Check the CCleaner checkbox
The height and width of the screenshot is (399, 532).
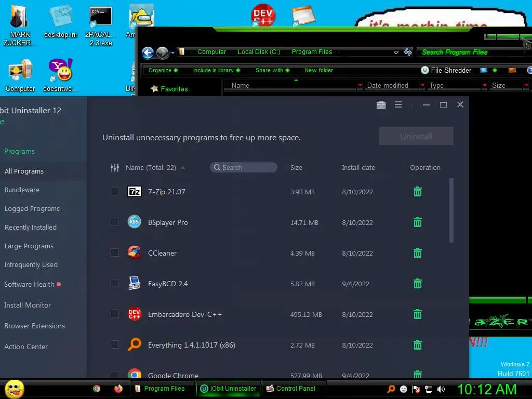[115, 252]
